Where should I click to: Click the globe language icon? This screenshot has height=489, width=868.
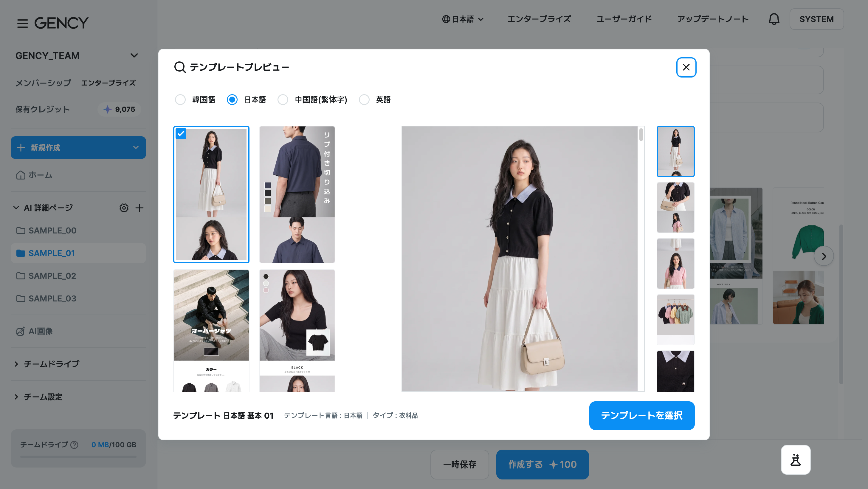446,19
